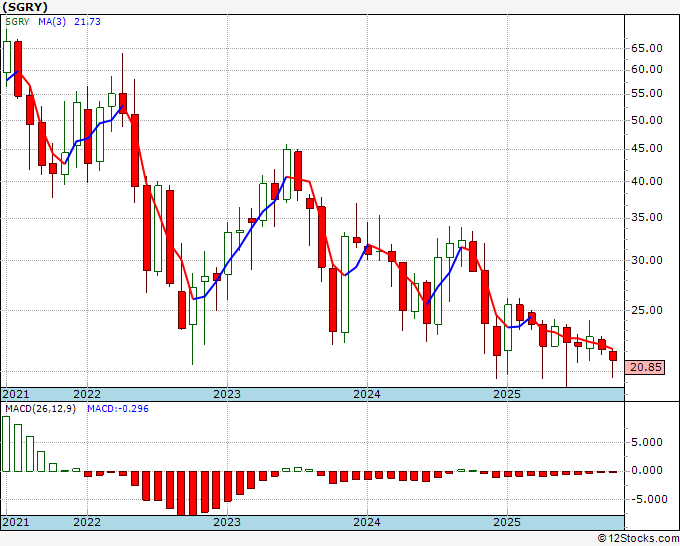Click the 2025 label on MACD panel axis
This screenshot has height=546, width=680.
point(507,522)
